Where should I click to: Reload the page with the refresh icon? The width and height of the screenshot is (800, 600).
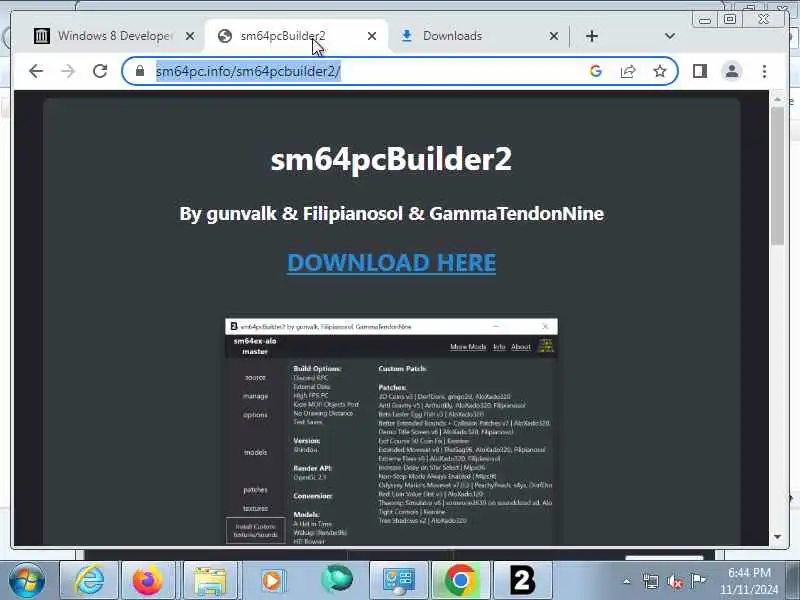(100, 71)
